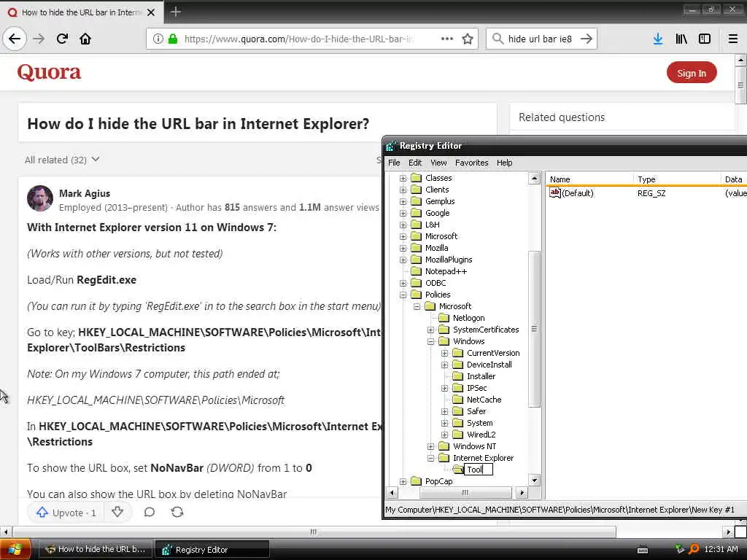
Task: Open the browser home page
Action: (x=85, y=39)
